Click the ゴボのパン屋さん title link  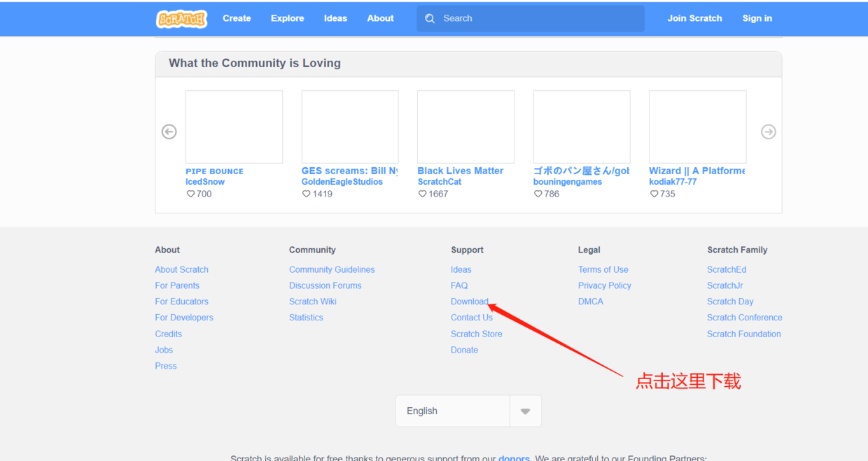click(581, 171)
